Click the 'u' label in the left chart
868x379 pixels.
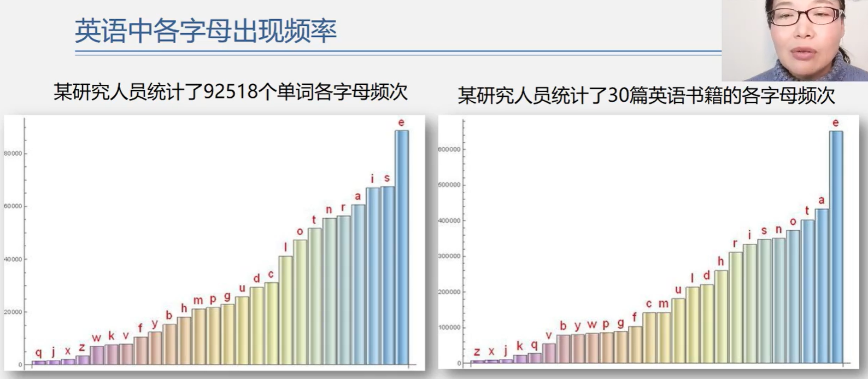point(242,288)
